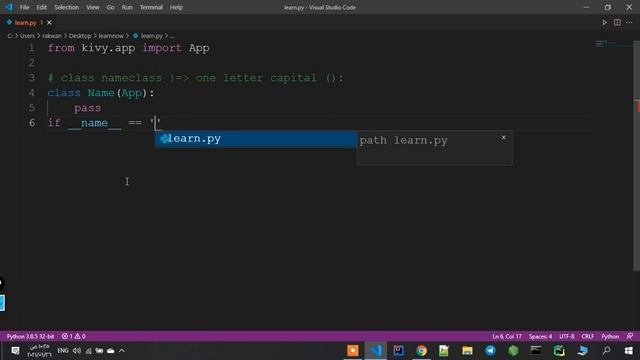
Task: Open the Go menu
Action: pos(110,7)
